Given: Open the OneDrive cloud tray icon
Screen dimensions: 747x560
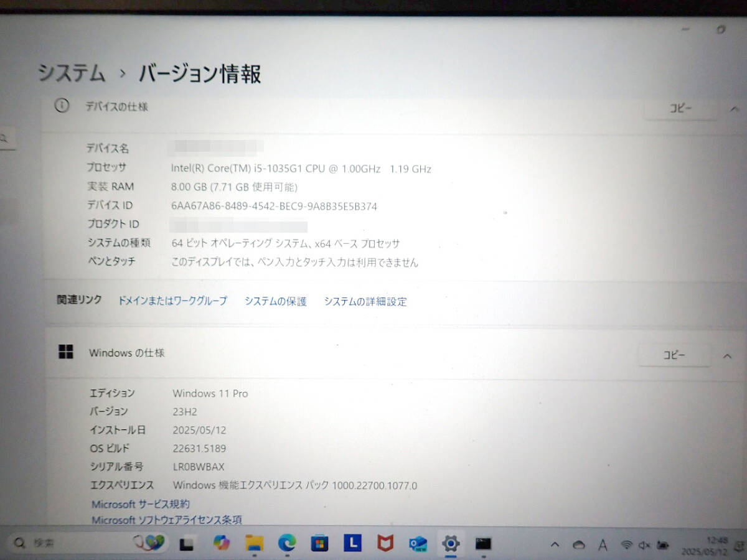Looking at the screenshot, I should (x=579, y=545).
